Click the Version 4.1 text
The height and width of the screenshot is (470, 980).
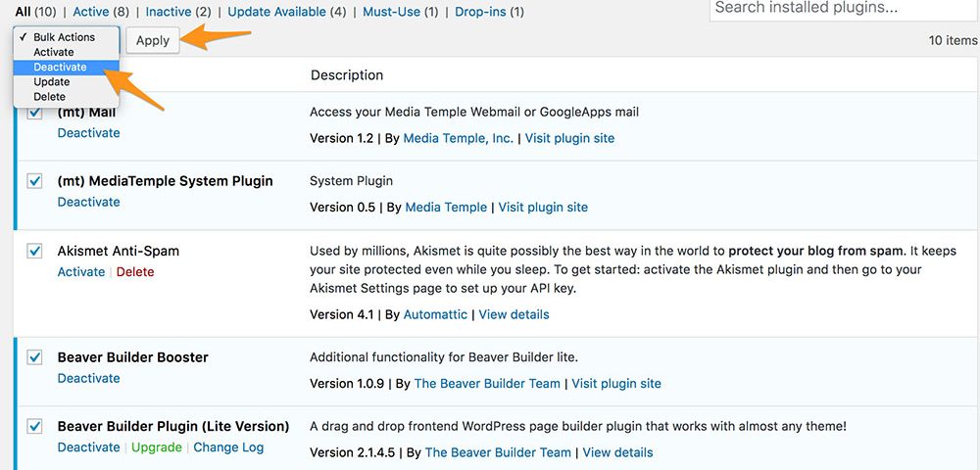[341, 314]
